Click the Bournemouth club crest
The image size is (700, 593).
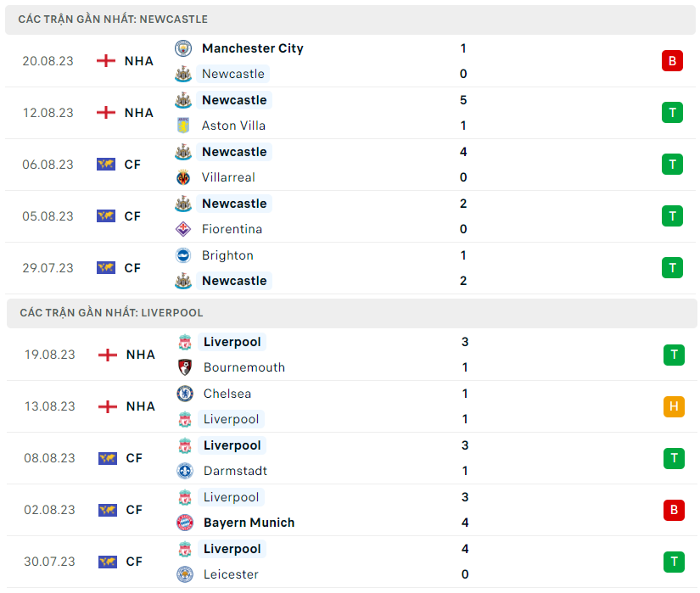[x=185, y=367]
